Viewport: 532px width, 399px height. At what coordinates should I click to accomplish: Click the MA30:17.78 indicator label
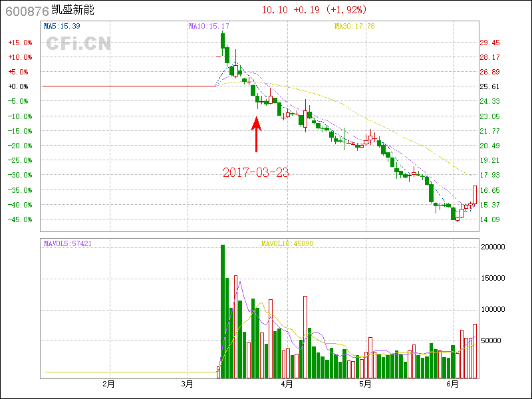[x=354, y=26]
